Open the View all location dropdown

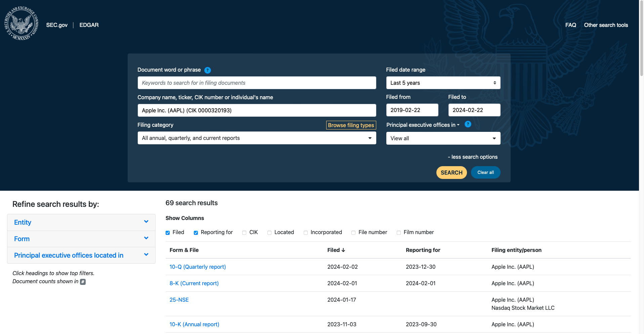click(x=443, y=139)
